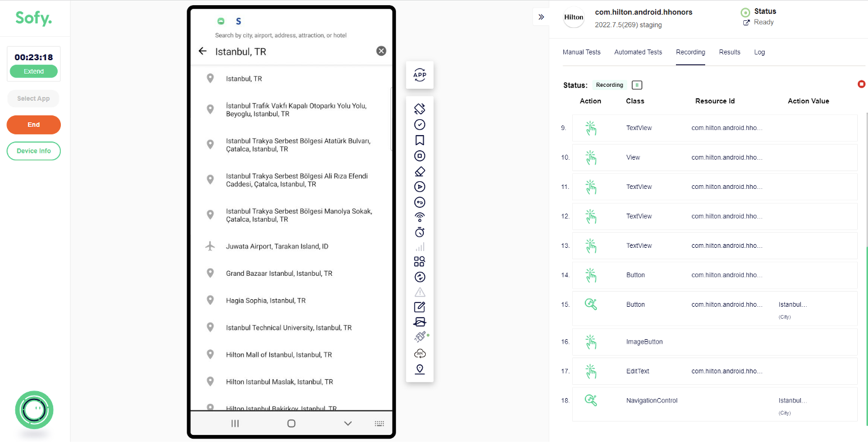The image size is (868, 445).
Task: Extend the session timer
Action: (34, 72)
